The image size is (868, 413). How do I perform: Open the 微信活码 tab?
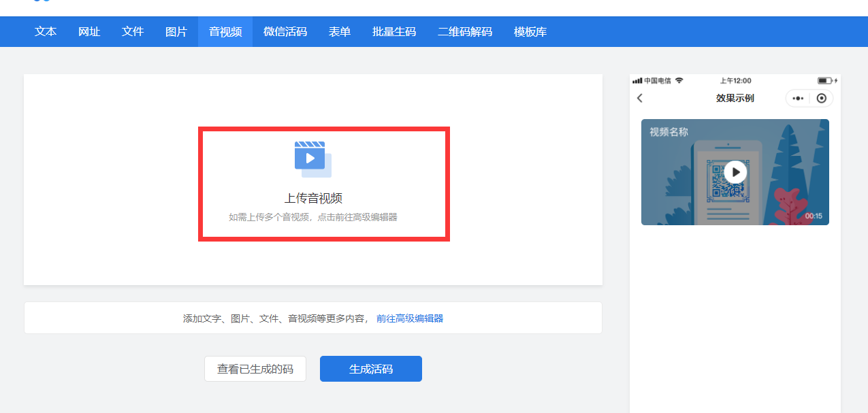pyautogui.click(x=285, y=31)
